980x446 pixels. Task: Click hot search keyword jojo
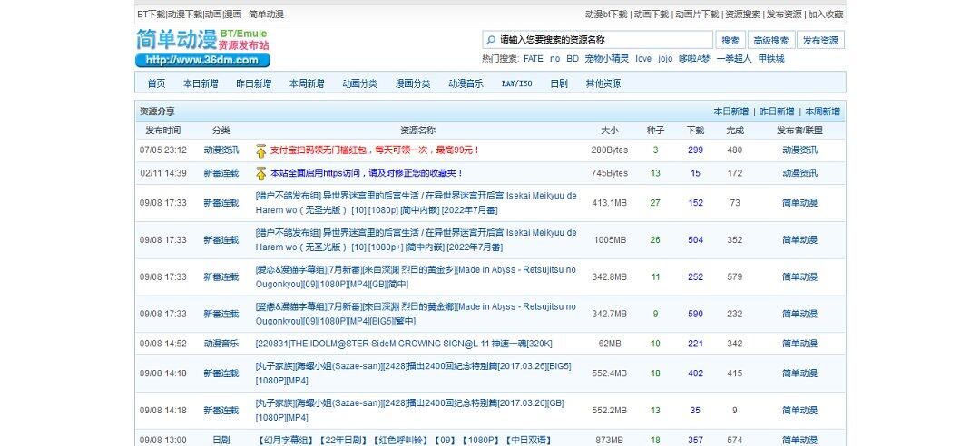665,59
